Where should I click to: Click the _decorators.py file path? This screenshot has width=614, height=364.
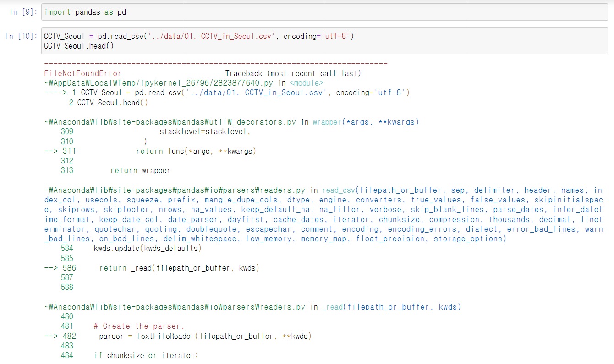[x=170, y=122]
